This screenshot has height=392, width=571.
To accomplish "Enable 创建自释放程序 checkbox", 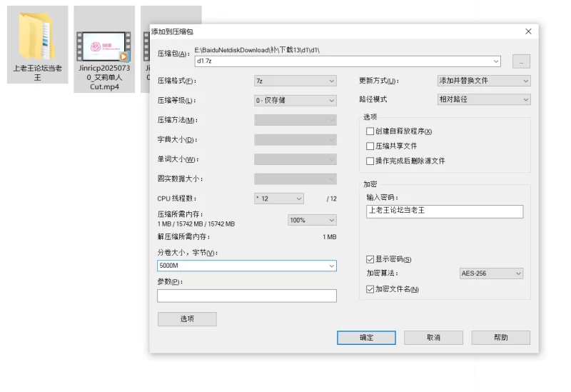I will 370,131.
